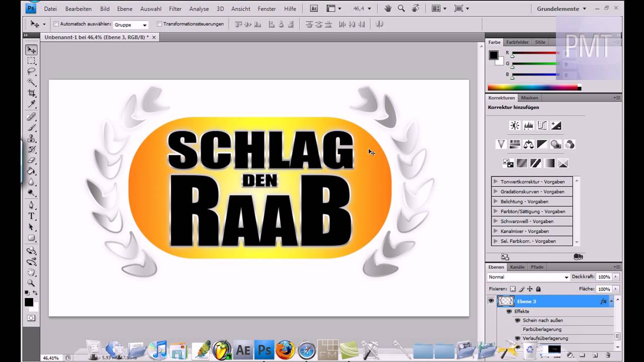Click the black foreground color in toolbox
Viewport: 644px width, 362px height.
(29, 302)
